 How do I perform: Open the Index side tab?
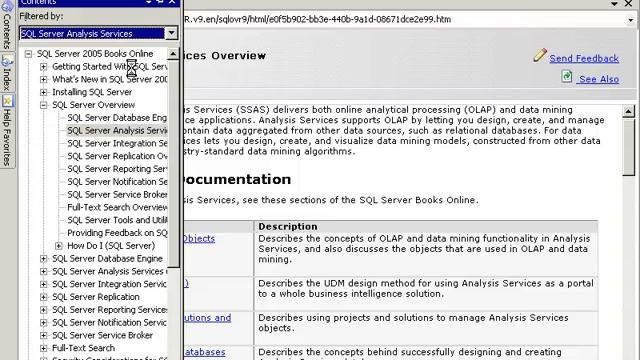coord(7,73)
